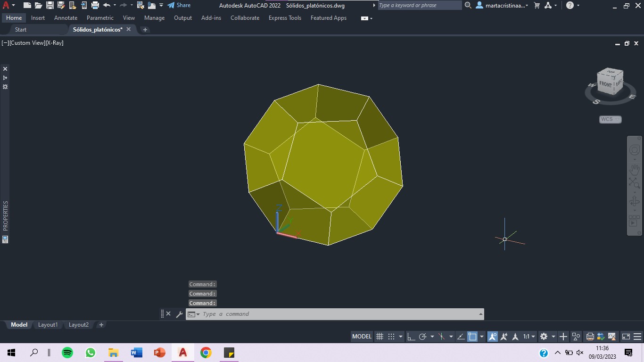Open the AutoCAD application menu logo
The height and width of the screenshot is (362, 644).
click(6, 5)
